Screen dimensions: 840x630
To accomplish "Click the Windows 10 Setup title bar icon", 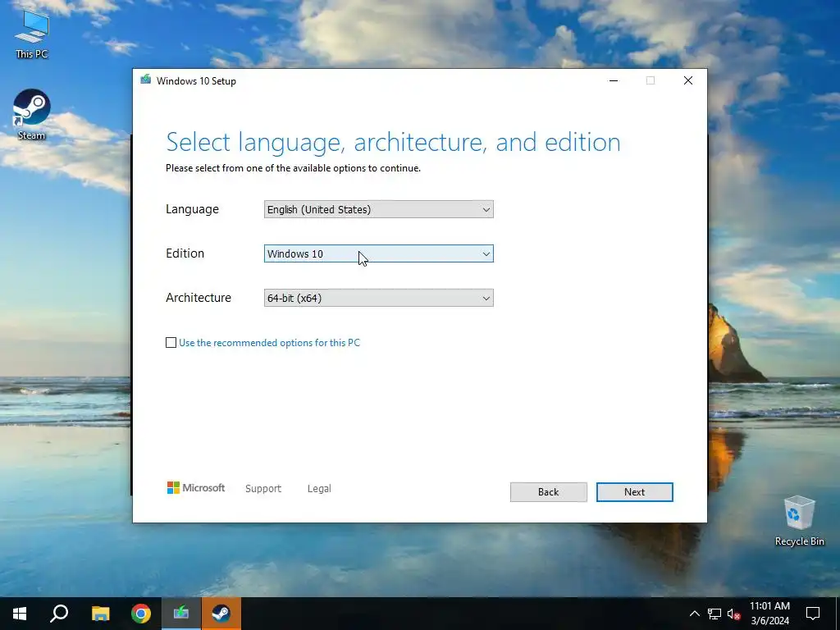I will coord(146,80).
